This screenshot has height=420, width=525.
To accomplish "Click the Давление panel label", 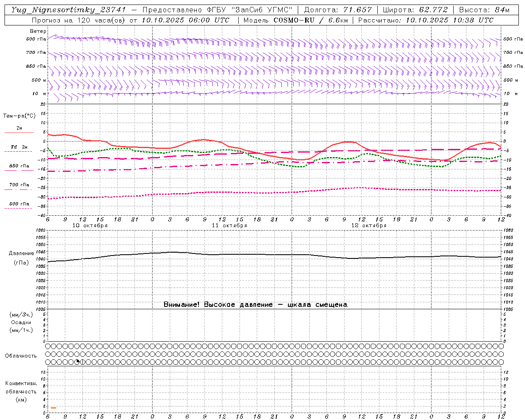I will point(21,253).
